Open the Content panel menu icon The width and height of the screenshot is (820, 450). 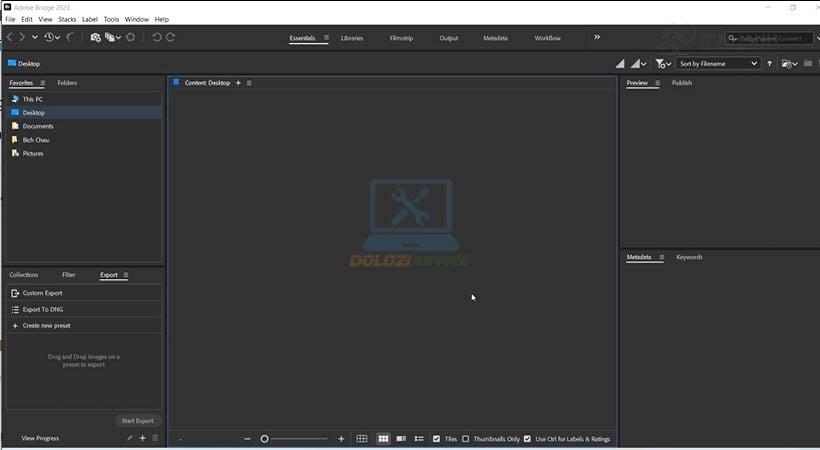click(249, 83)
